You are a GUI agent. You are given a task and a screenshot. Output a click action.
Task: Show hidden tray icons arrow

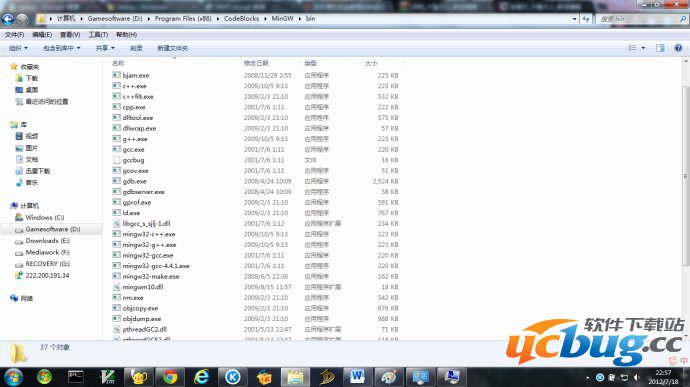coord(587,378)
